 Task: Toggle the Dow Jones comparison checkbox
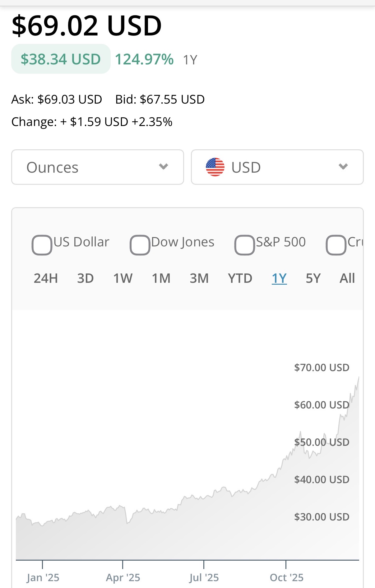click(x=140, y=245)
